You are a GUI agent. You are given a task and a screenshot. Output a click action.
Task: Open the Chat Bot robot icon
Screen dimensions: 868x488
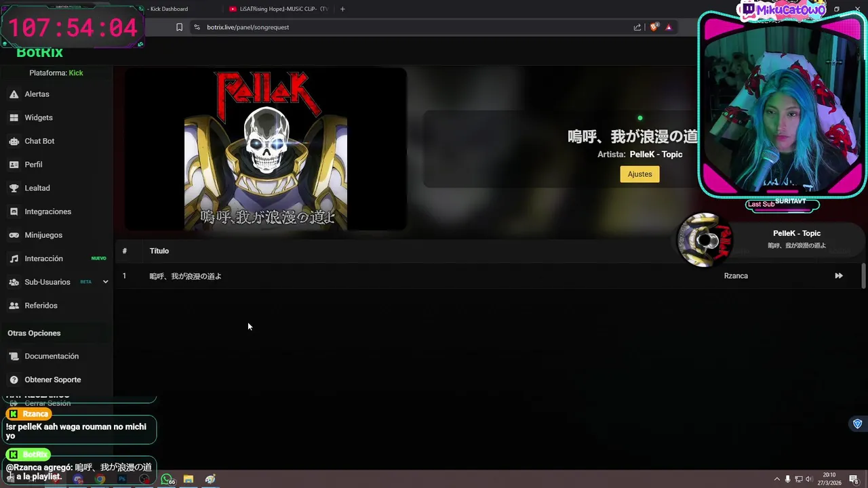pyautogui.click(x=14, y=141)
